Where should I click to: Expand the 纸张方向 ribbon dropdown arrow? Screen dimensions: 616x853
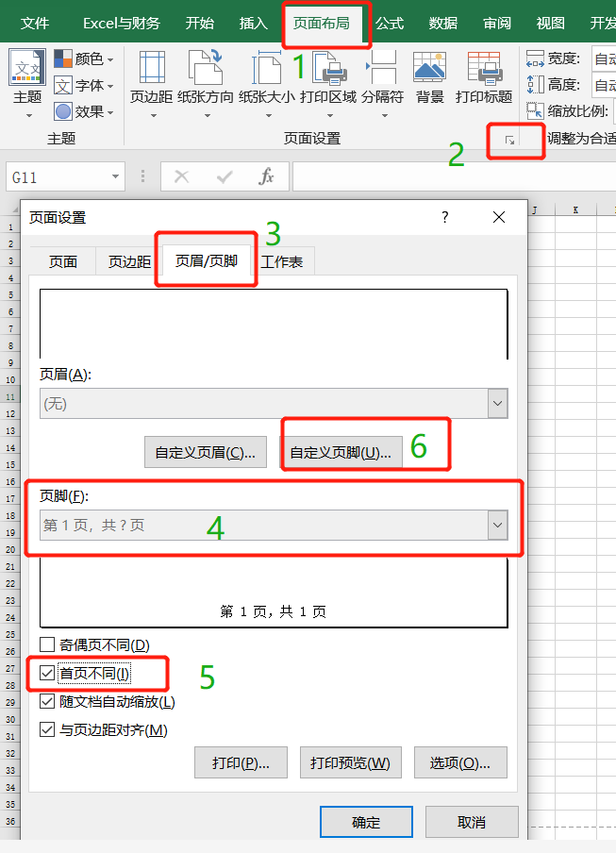(207, 116)
